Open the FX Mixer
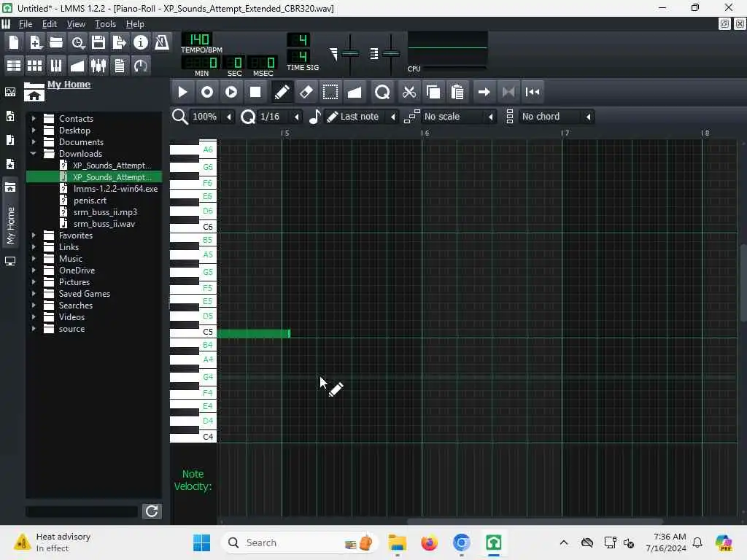This screenshot has height=560, width=747. coord(98,65)
